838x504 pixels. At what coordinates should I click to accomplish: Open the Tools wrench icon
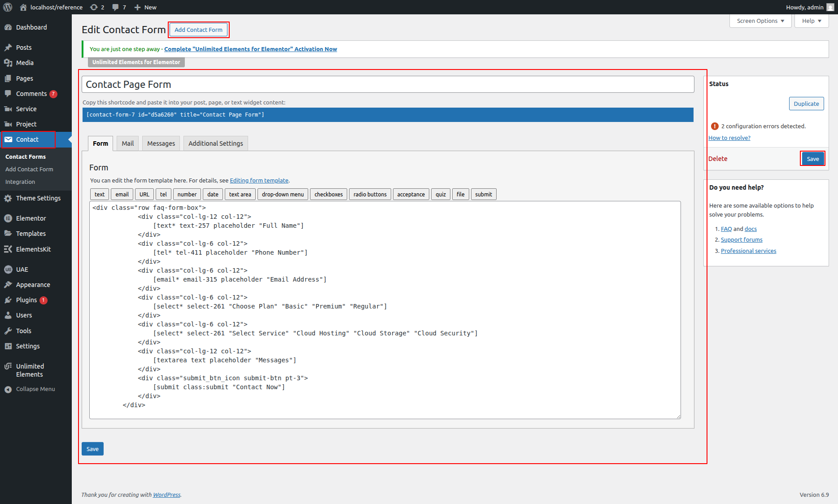click(x=8, y=331)
